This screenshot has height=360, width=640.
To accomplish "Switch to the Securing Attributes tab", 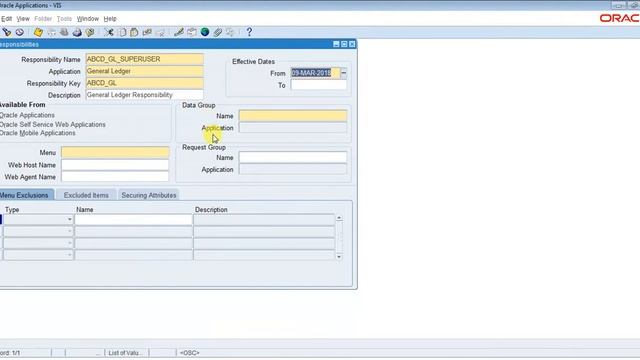I will [149, 195].
